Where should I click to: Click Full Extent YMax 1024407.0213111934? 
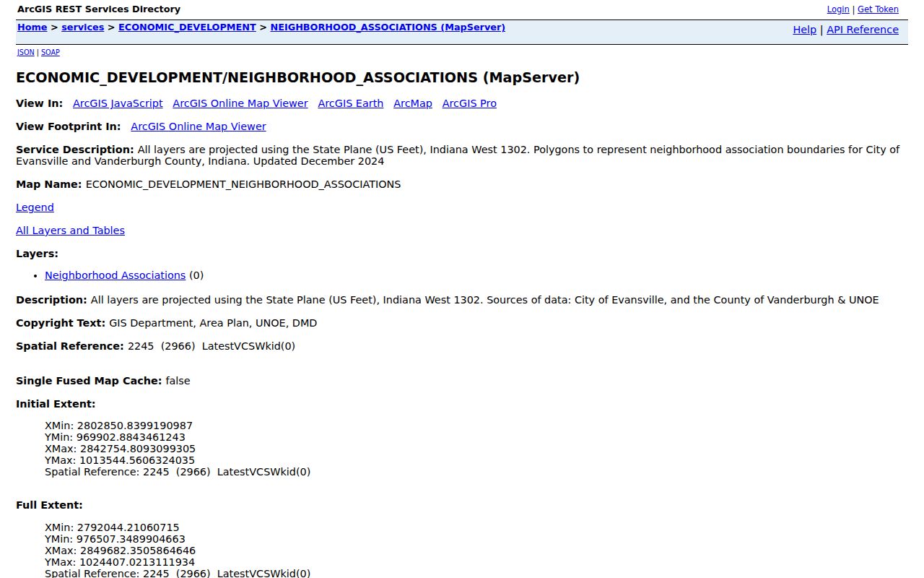coord(120,562)
